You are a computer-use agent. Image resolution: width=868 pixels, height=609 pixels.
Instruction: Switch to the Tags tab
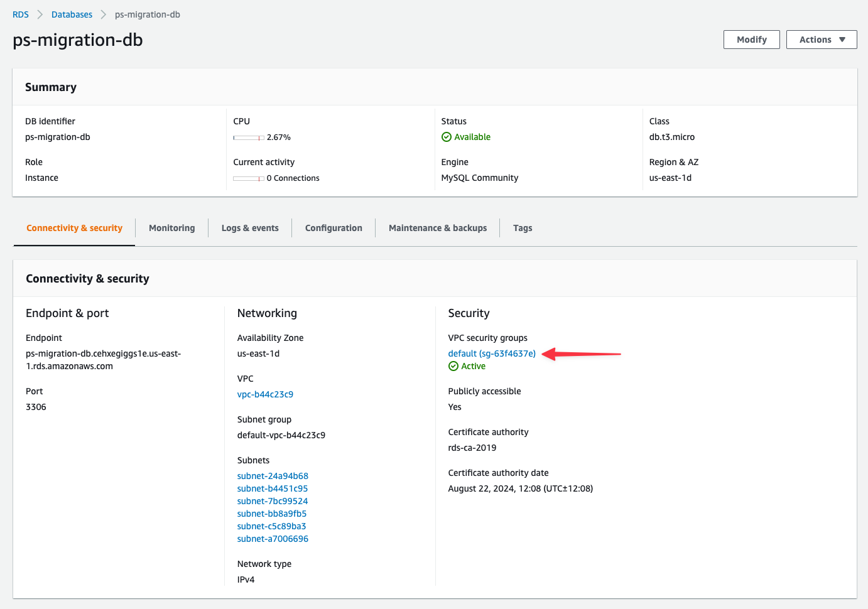[522, 227]
